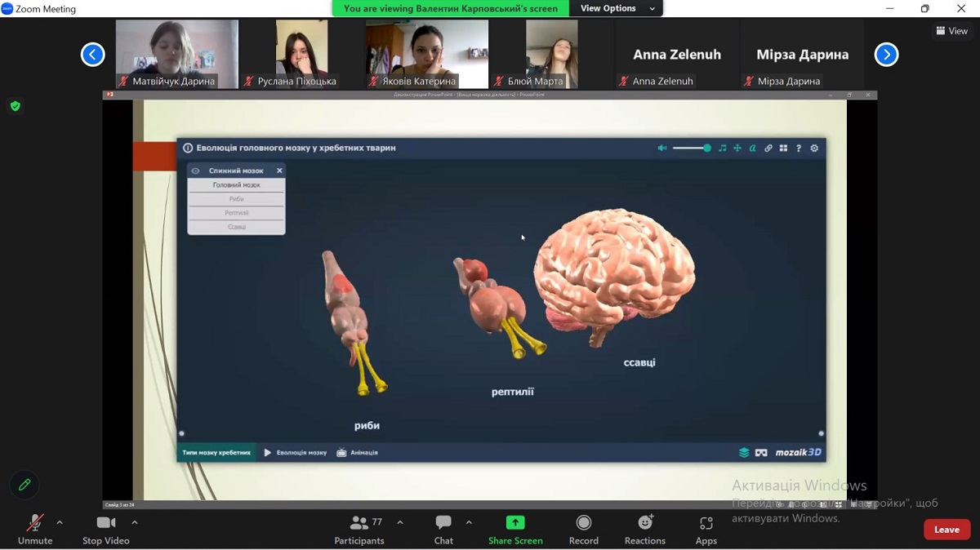Screen dimensions: 980x550
Task: Select Блюй Марта video thumbnail
Action: (552, 54)
